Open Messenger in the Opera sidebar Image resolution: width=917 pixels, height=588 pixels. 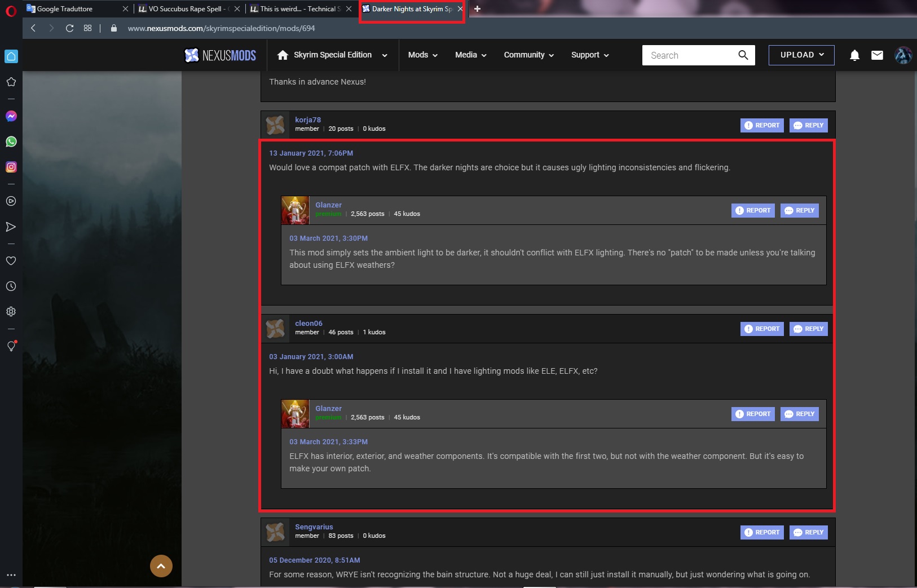[x=11, y=116]
